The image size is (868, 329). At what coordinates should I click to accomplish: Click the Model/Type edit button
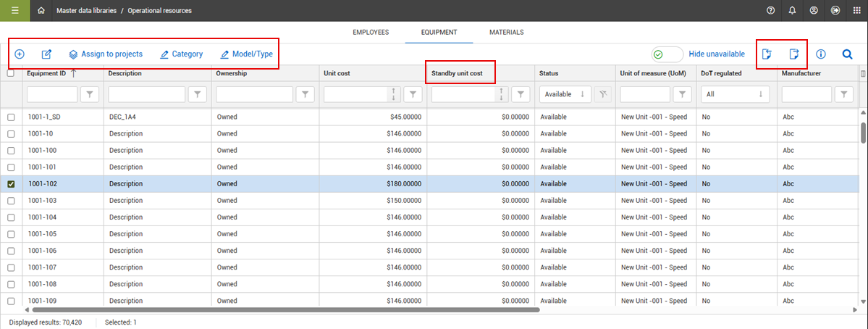(x=246, y=54)
